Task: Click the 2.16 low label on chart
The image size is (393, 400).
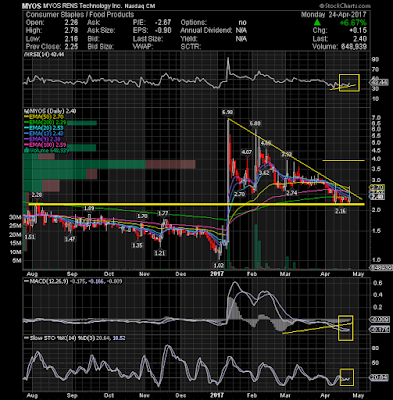Action: point(340,211)
